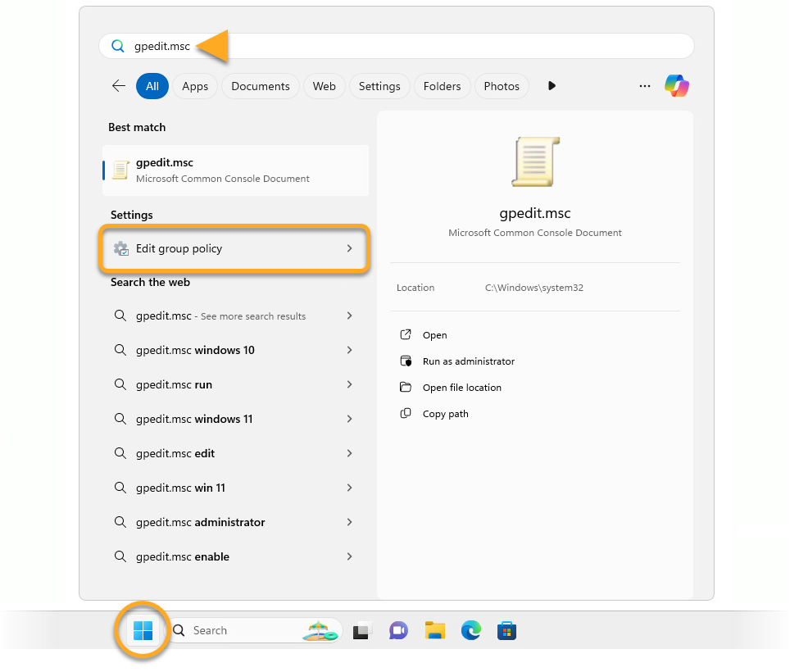
Task: Select the Settings filter tab
Action: [379, 86]
